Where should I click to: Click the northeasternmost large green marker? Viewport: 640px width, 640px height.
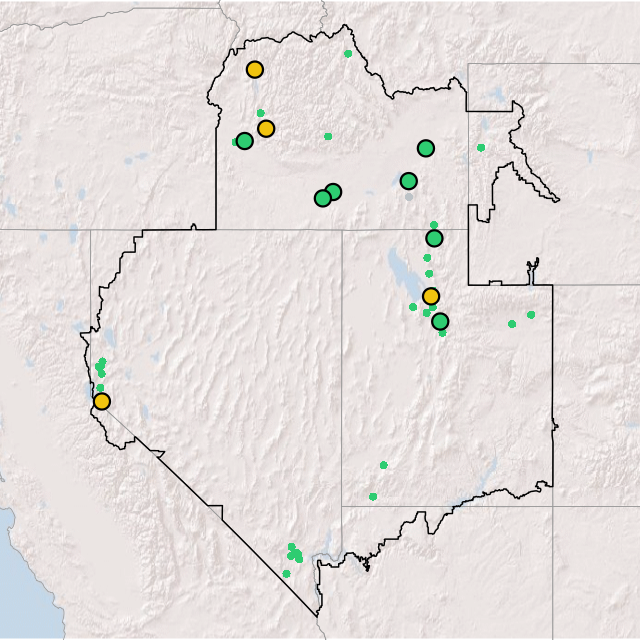point(426,148)
